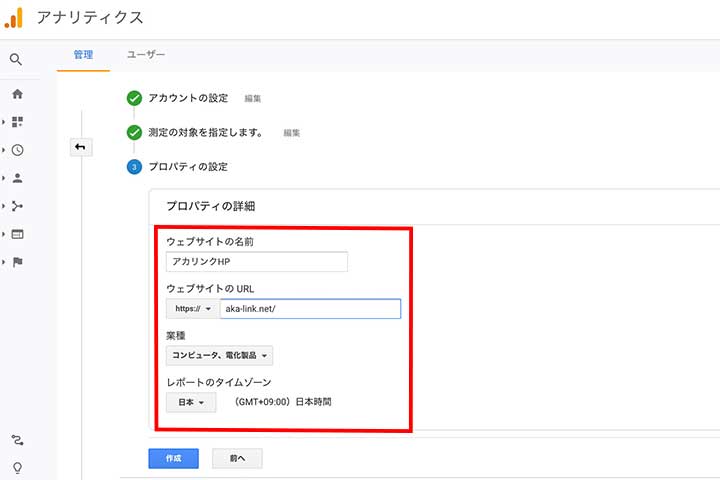Viewport: 720px width, 480px height.
Task: Click the 作成 create button
Action: [x=174, y=458]
